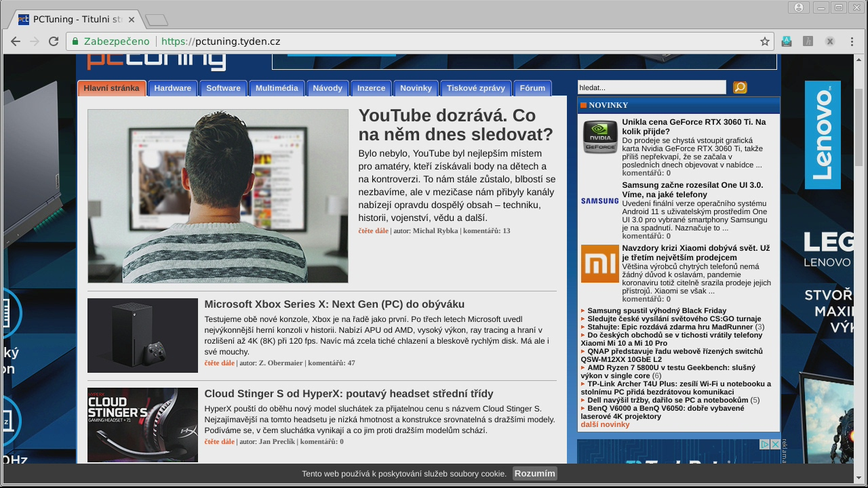The height and width of the screenshot is (488, 868).
Task: Click the round X extension icon
Action: pos(829,41)
